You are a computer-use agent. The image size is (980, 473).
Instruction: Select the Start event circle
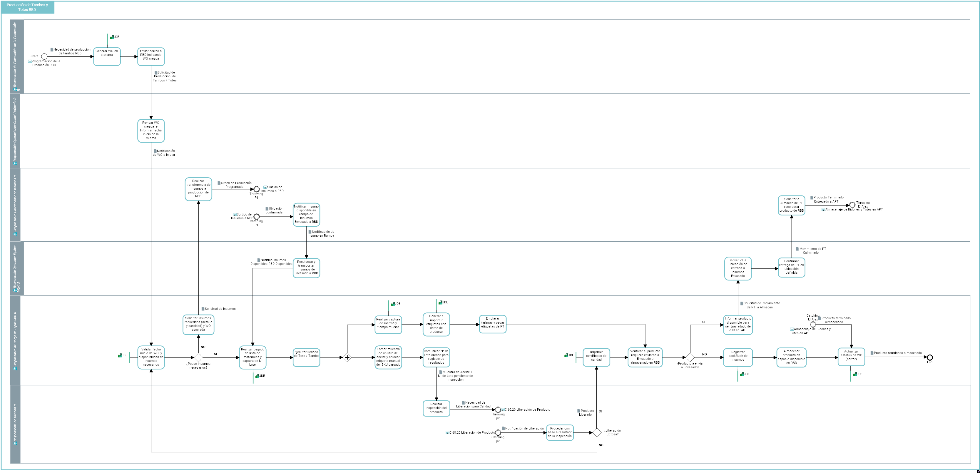[x=44, y=57]
